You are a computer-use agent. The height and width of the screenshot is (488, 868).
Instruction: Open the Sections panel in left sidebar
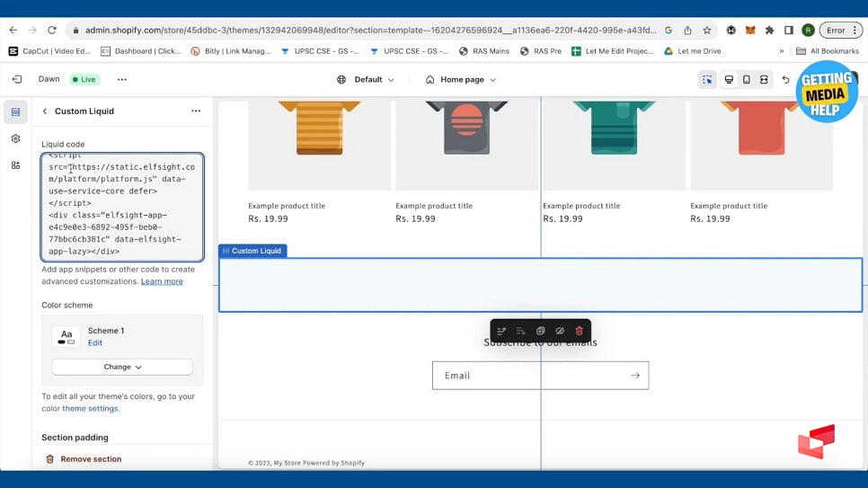click(x=15, y=112)
